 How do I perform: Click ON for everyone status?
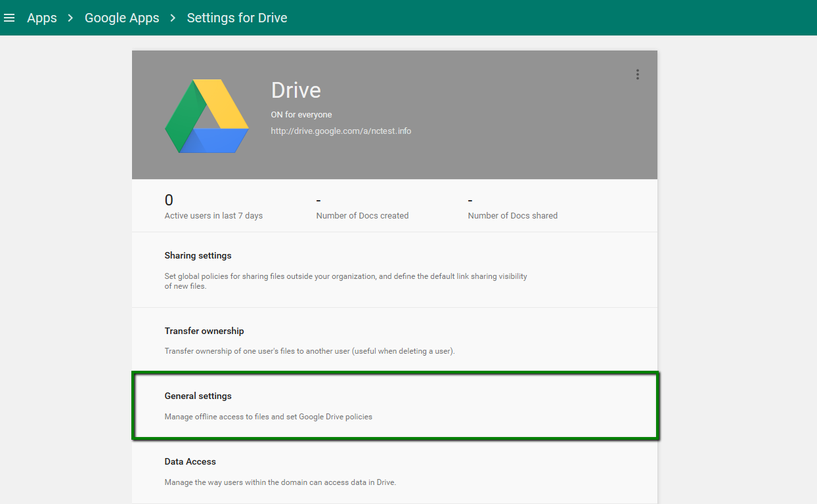coord(301,114)
